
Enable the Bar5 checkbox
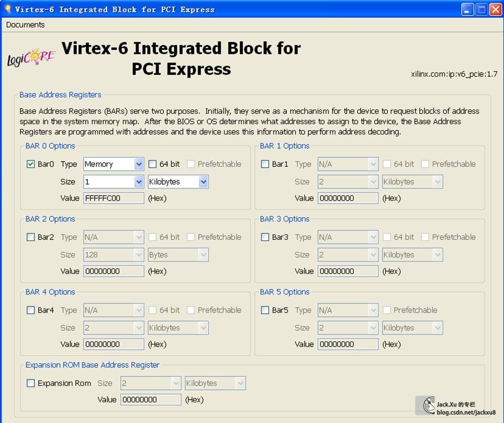pyautogui.click(x=265, y=310)
